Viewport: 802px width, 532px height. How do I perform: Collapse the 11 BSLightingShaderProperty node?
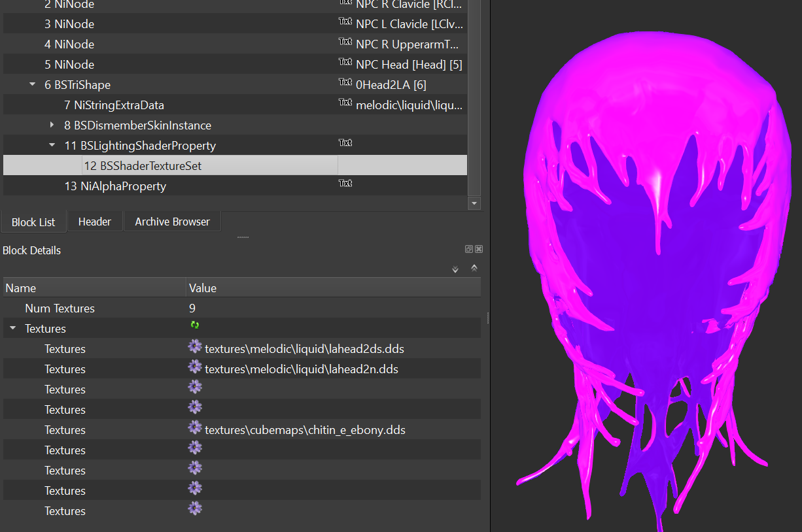(x=52, y=145)
